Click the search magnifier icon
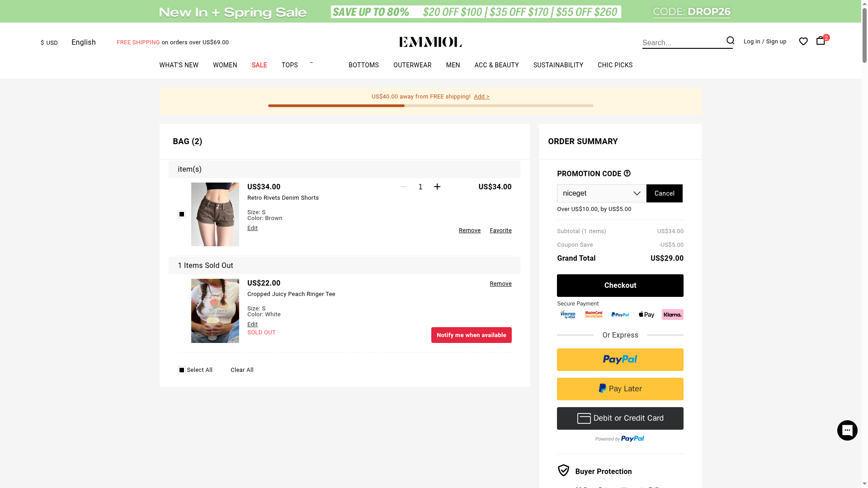Image resolution: width=868 pixels, height=488 pixels. [730, 41]
